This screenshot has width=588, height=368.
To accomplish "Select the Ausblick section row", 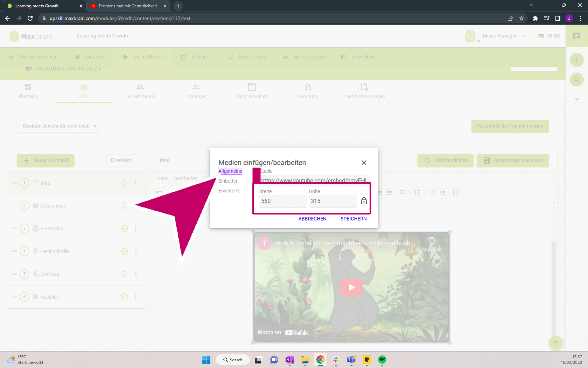I will 77,297.
